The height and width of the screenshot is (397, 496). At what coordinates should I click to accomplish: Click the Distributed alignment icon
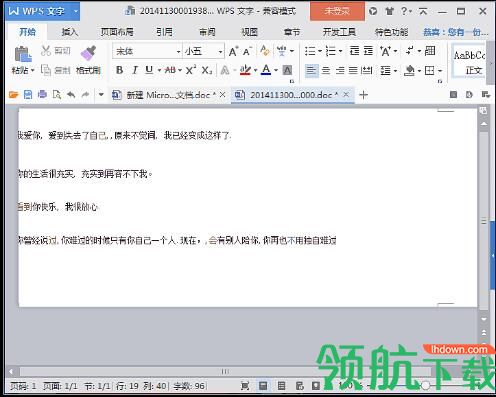click(x=367, y=70)
